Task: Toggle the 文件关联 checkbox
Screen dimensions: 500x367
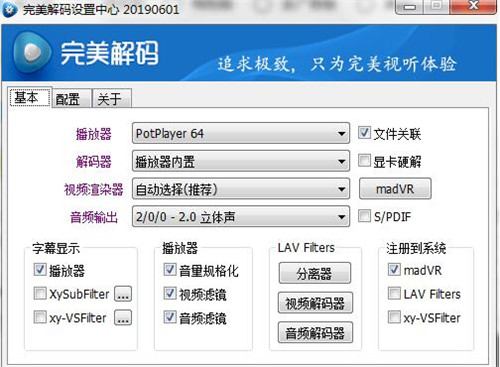Action: click(364, 133)
